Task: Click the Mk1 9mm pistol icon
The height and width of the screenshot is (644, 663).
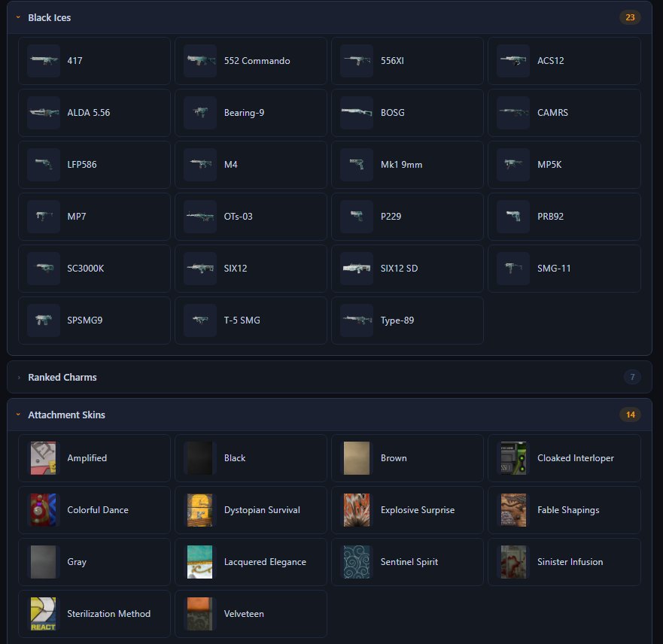Action: [x=357, y=165]
